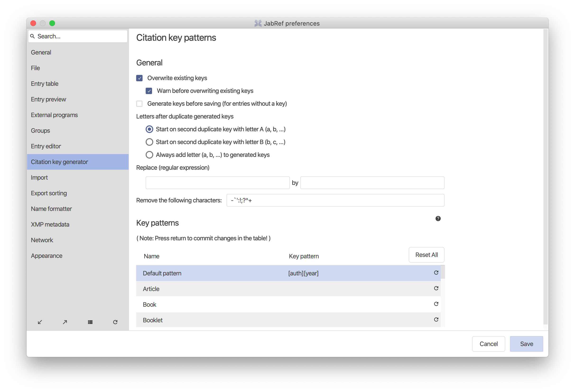
Task: Disable Overwrite existing keys
Action: (x=139, y=78)
